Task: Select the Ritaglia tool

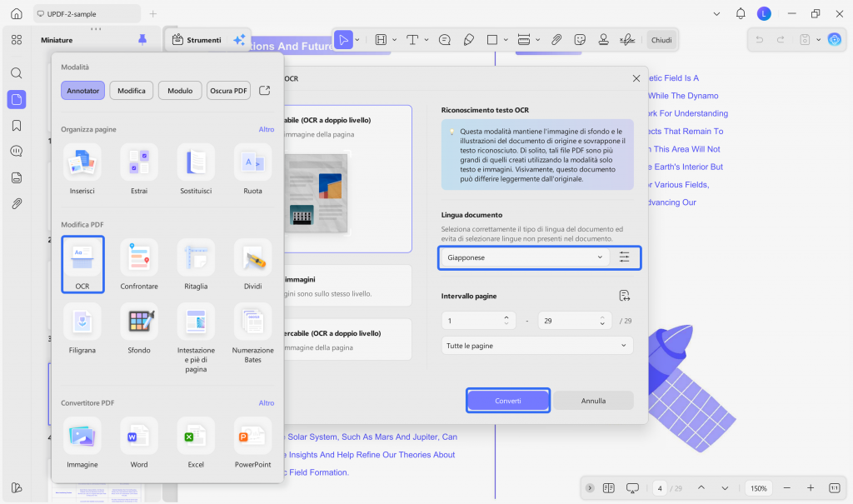Action: (x=196, y=264)
